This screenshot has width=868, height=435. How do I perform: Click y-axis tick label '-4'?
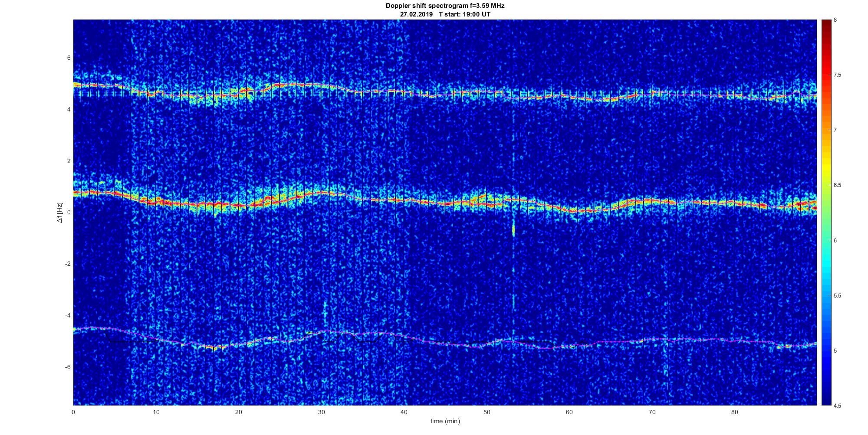(68, 315)
